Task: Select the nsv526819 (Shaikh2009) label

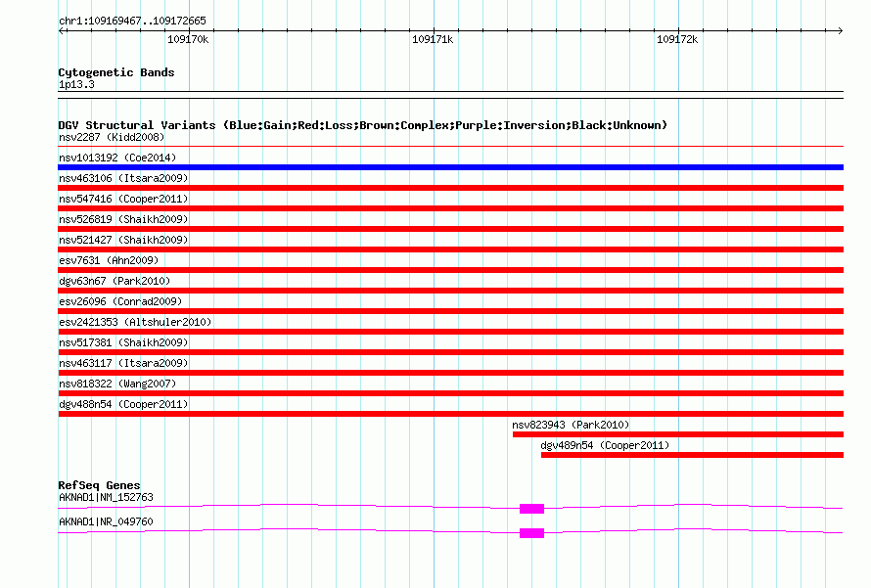Action: point(123,219)
